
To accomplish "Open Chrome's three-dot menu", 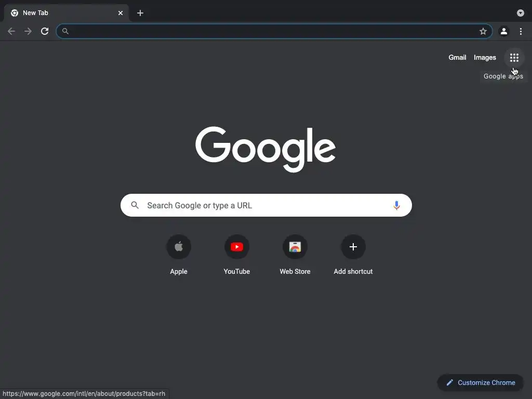I will pos(521,31).
